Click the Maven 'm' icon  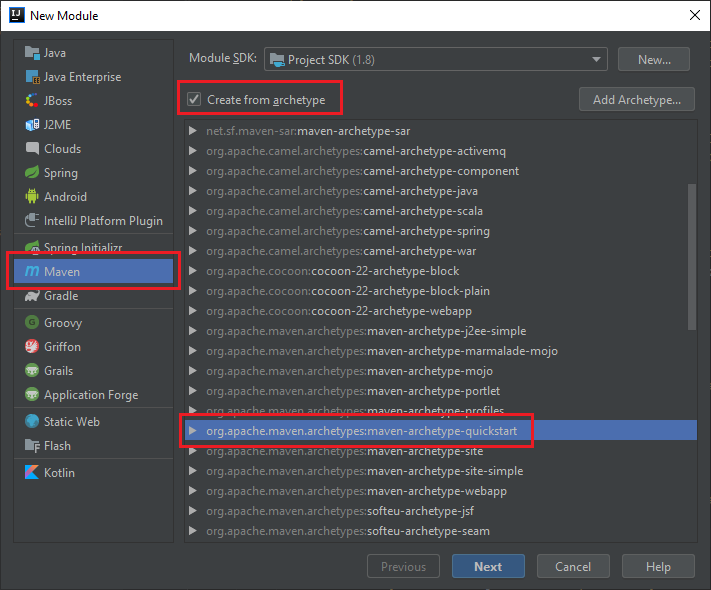[x=32, y=272]
